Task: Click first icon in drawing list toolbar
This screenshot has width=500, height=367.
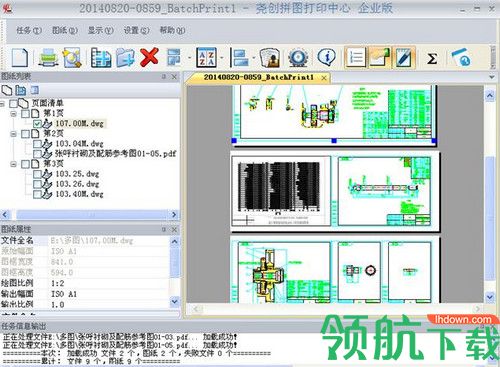Action: [7, 90]
